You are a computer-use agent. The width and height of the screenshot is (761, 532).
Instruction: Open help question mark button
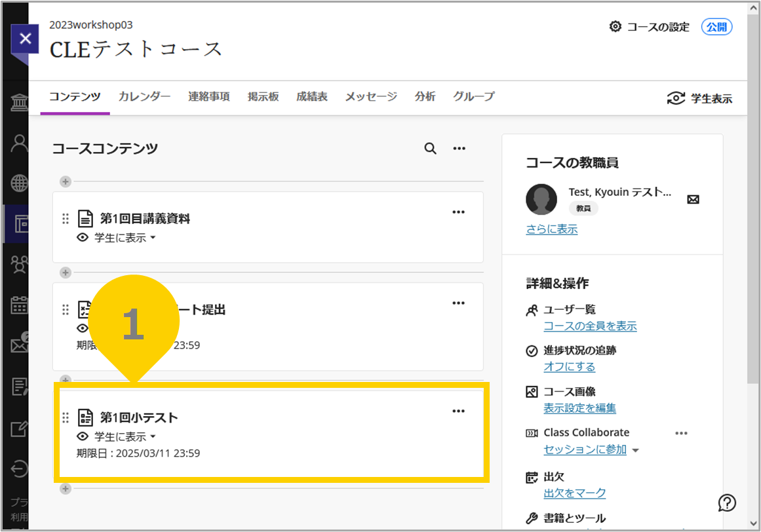(727, 503)
